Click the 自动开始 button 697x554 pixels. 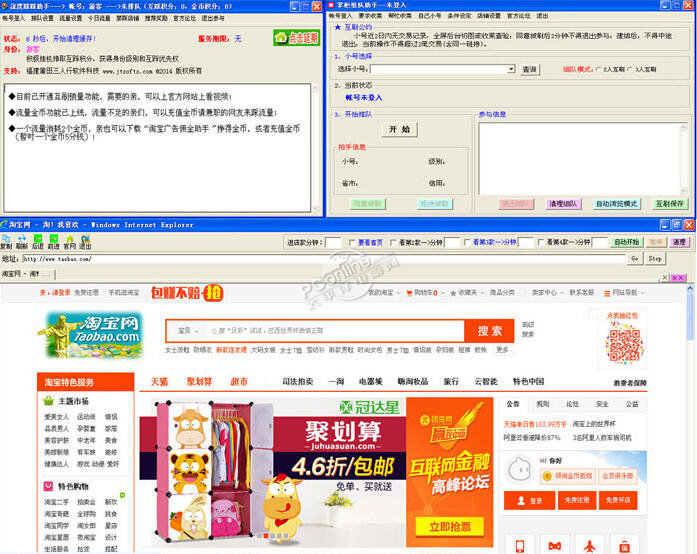[x=627, y=242]
